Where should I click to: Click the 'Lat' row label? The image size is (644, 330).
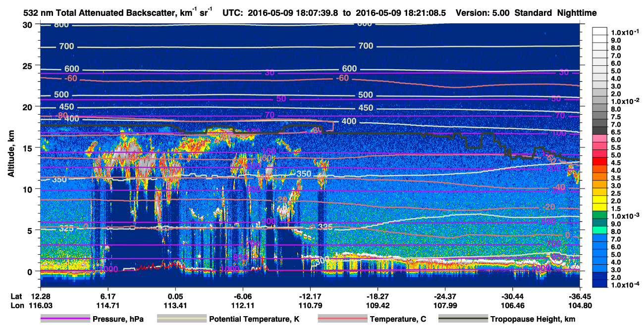pyautogui.click(x=16, y=296)
